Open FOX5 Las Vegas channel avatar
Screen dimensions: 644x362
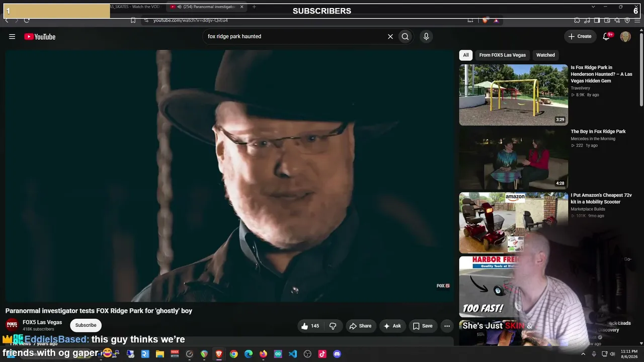[12, 325]
